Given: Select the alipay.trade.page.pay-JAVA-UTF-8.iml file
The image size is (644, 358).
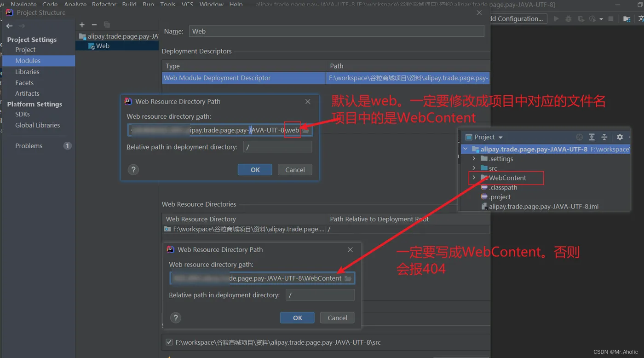Looking at the screenshot, I should coord(543,207).
